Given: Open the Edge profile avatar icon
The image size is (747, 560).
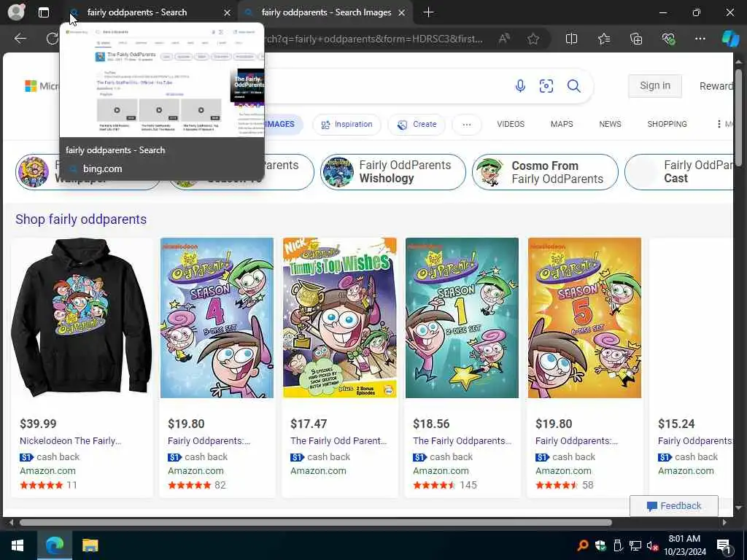Looking at the screenshot, I should [x=16, y=12].
